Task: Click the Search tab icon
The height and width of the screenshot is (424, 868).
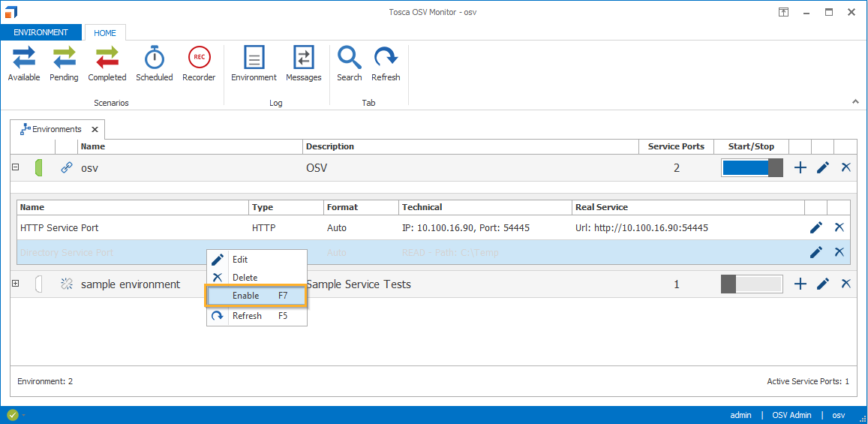Action: 349,63
